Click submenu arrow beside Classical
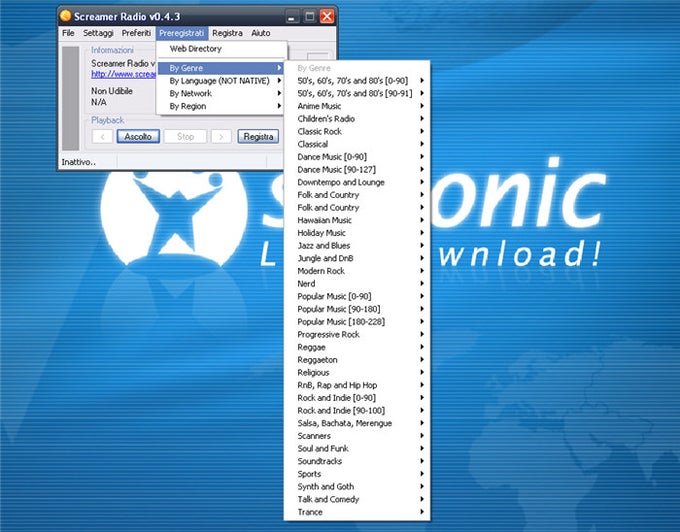Screen dimensions: 680x532 pyautogui.click(x=422, y=144)
